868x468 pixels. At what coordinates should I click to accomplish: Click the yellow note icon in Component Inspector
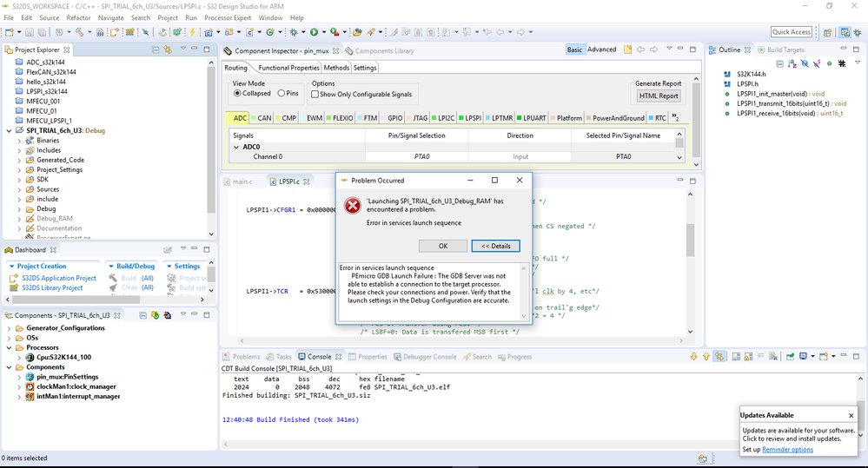tap(627, 49)
